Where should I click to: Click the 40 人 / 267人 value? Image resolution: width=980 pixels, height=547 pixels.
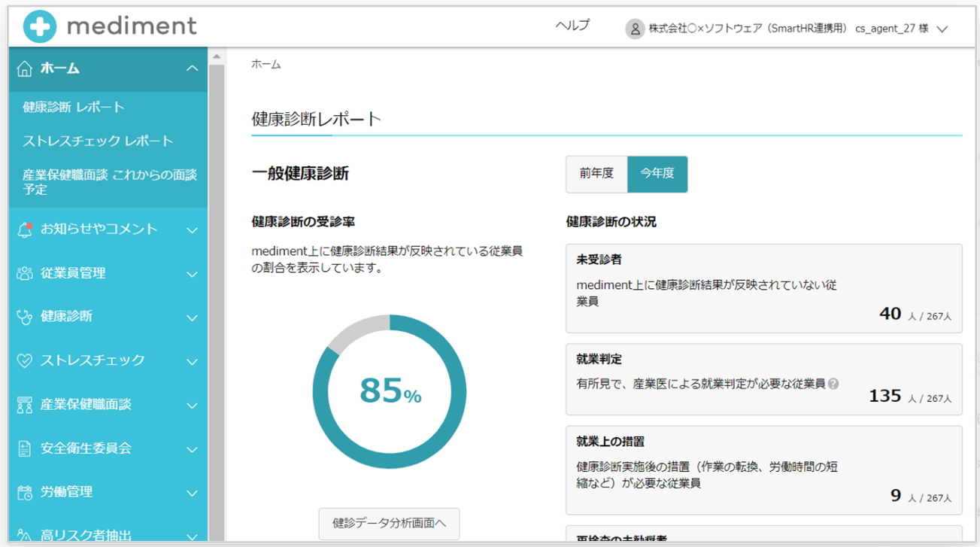[915, 315]
